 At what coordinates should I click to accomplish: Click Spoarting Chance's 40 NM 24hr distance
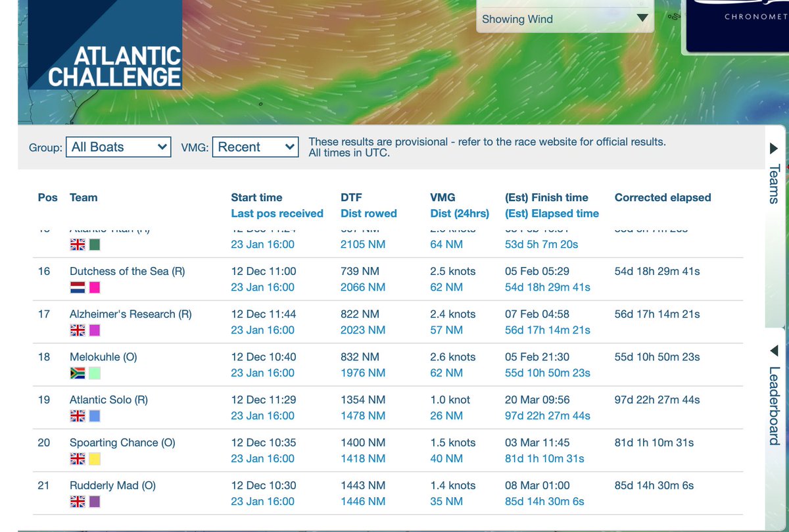446,458
